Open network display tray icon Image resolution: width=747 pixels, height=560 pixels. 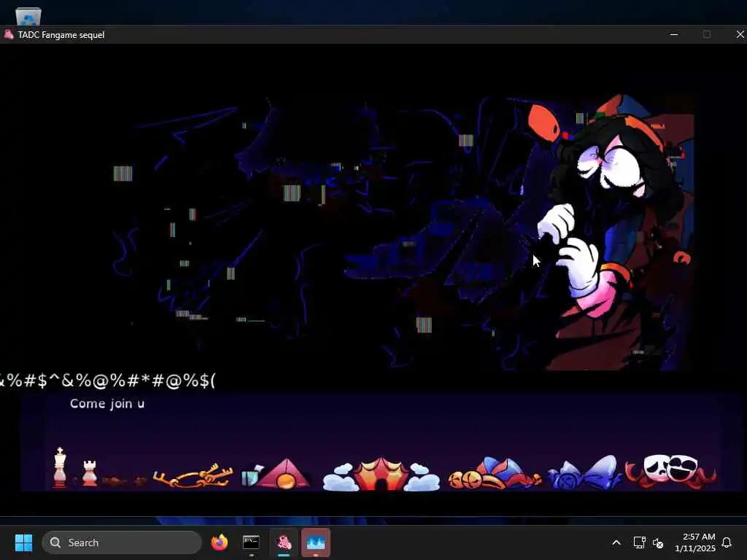[639, 542]
